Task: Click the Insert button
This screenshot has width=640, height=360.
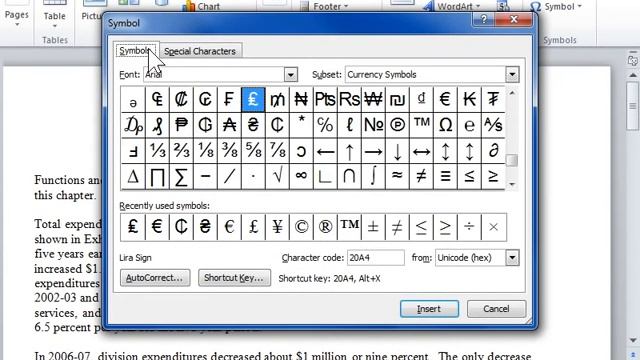Action: tap(429, 309)
